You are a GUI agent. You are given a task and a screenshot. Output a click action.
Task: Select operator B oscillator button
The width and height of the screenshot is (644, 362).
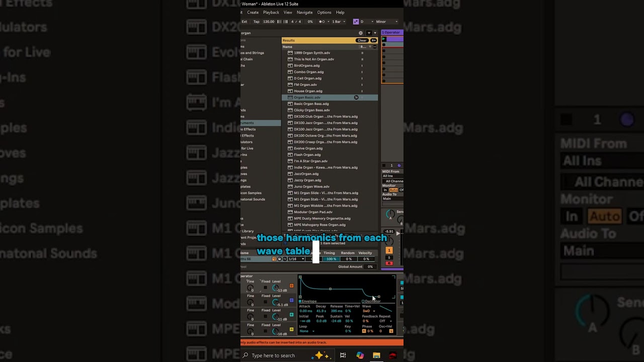pyautogui.click(x=291, y=315)
